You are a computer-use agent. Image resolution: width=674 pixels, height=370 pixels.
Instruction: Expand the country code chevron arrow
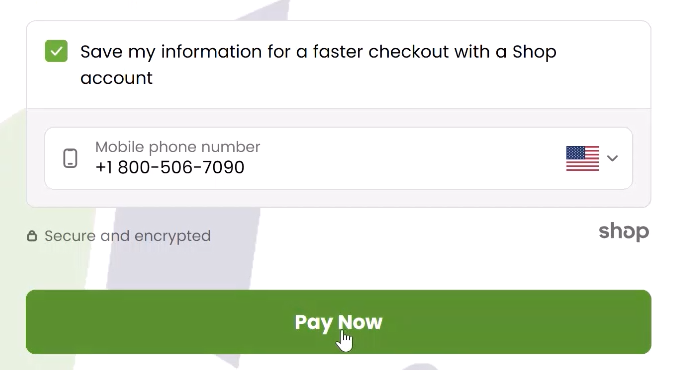[x=613, y=158]
